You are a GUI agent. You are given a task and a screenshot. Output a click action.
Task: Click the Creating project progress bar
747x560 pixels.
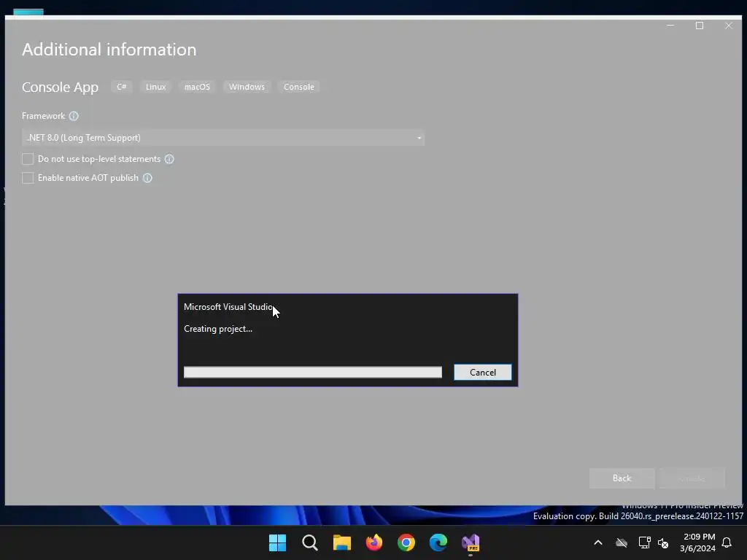313,373
